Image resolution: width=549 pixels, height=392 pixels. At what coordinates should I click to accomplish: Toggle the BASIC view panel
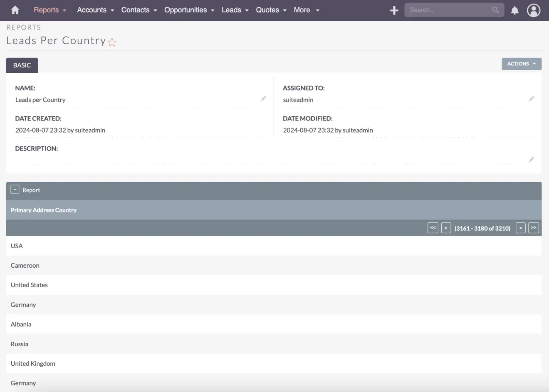[22, 65]
